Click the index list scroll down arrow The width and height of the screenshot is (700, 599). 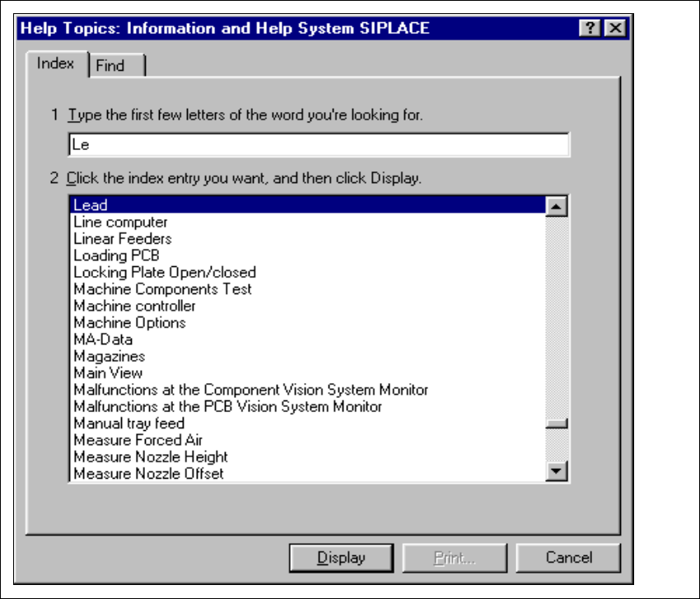(x=556, y=470)
